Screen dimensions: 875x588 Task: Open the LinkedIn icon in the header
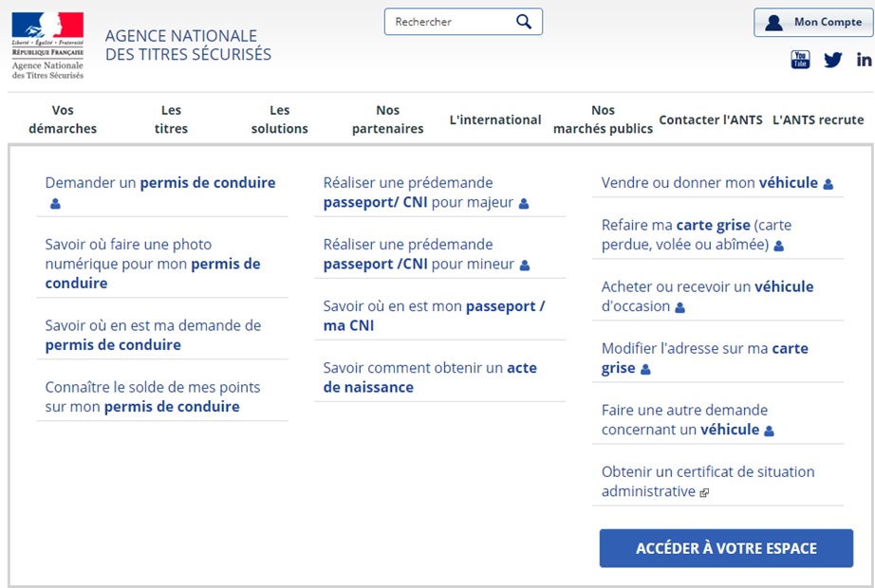coord(864,60)
